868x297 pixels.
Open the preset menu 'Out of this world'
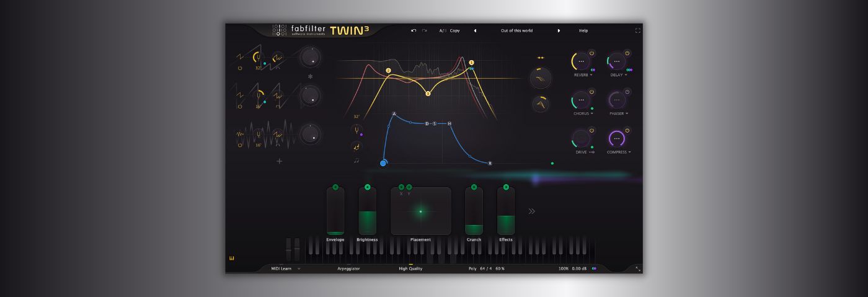[516, 30]
